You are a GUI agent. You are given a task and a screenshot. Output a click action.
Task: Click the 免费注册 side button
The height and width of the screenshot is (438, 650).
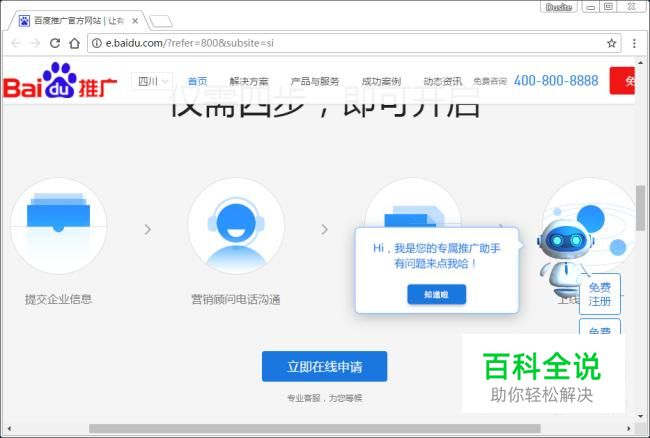point(600,294)
